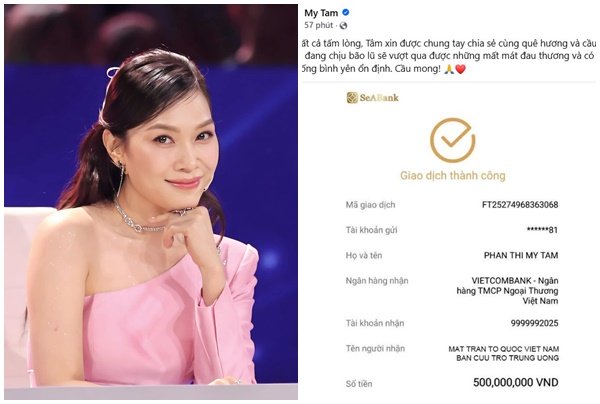Select the transaction code FT25274968363068
Screen dimensions: 600x404
(520, 205)
